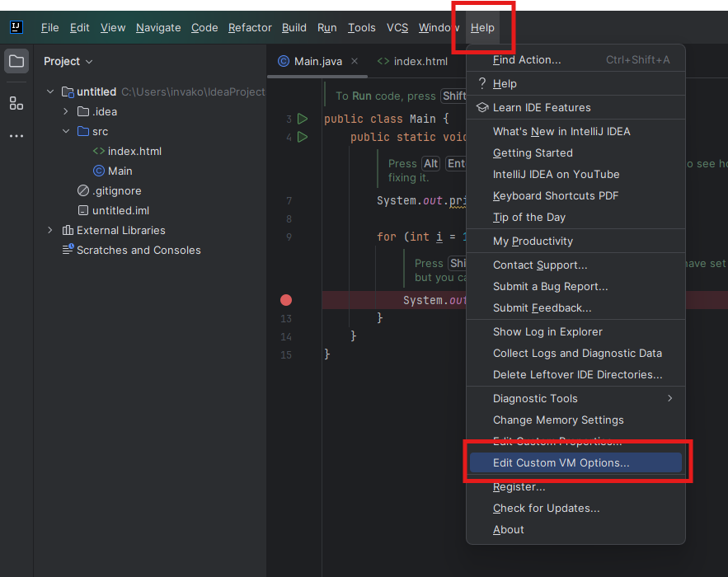Open the View menu
Image resolution: width=728 pixels, height=577 pixels.
[113, 27]
